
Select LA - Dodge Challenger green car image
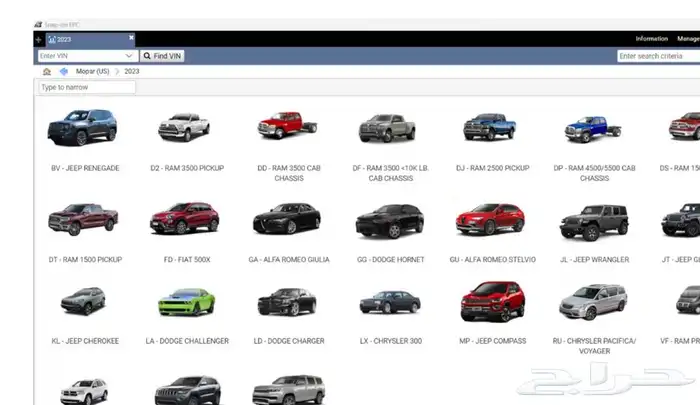pyautogui.click(x=187, y=302)
